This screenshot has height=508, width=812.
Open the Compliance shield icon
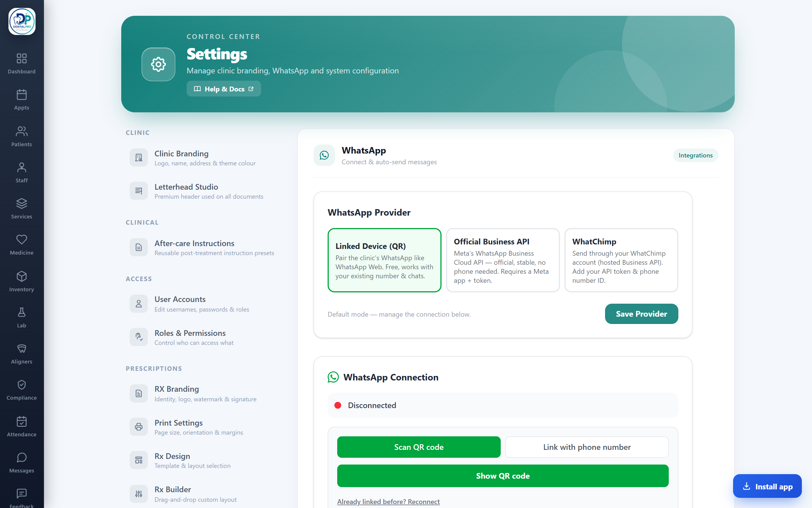coord(21,385)
